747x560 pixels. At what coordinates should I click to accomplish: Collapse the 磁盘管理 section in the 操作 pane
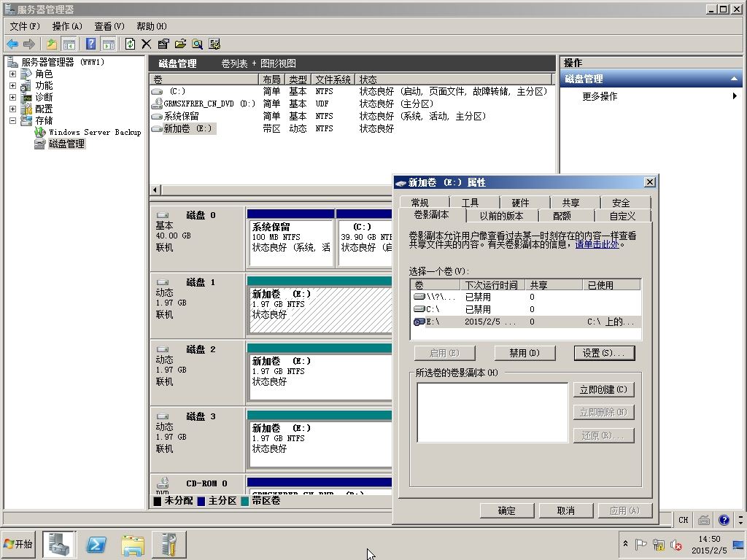tap(734, 79)
